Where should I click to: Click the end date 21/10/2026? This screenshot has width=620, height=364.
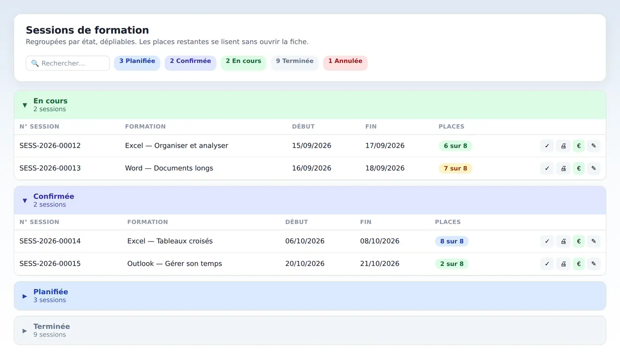tap(380, 264)
